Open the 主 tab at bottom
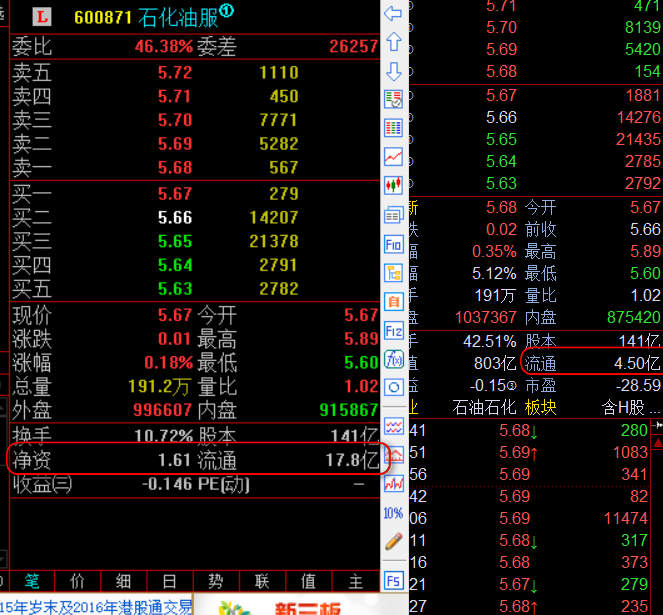Screen dimensions: 663x615 coord(355,581)
